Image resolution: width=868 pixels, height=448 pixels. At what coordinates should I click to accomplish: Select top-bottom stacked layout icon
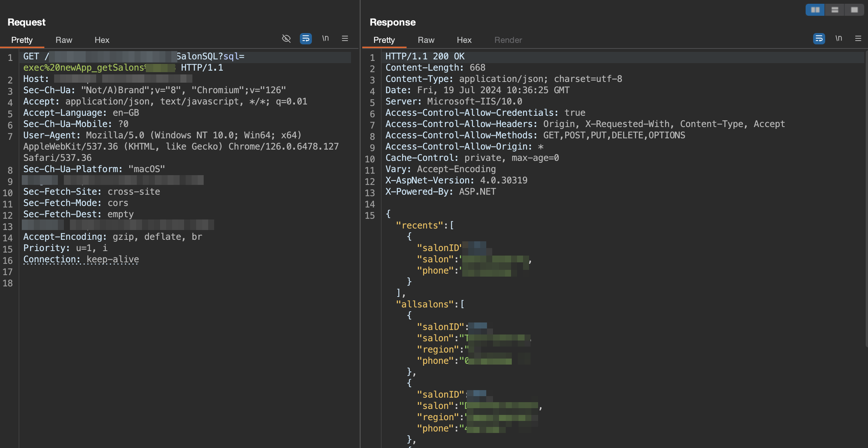point(835,10)
